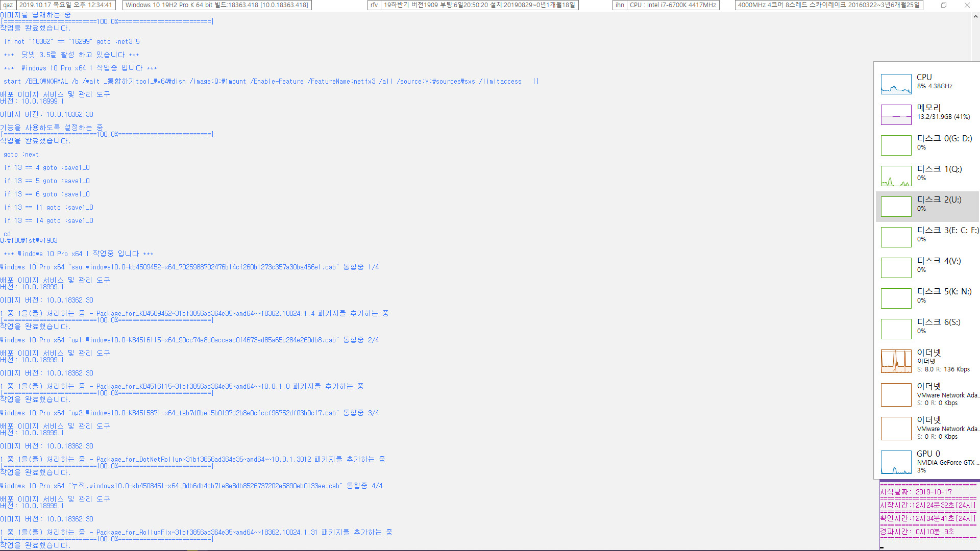
Task: Select the memory usage graph thumbnail
Action: click(x=896, y=115)
